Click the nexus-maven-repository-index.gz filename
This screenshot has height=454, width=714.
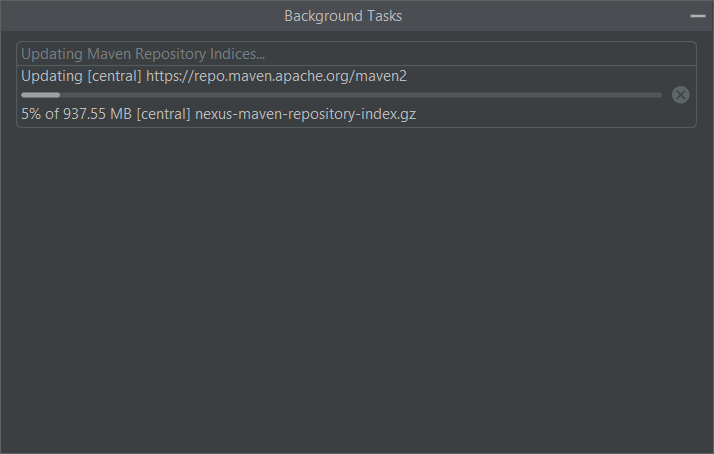[305, 114]
